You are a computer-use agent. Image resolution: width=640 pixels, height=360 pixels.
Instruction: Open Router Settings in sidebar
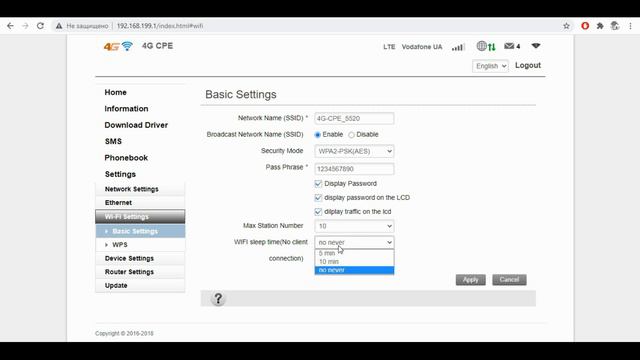tap(140, 272)
